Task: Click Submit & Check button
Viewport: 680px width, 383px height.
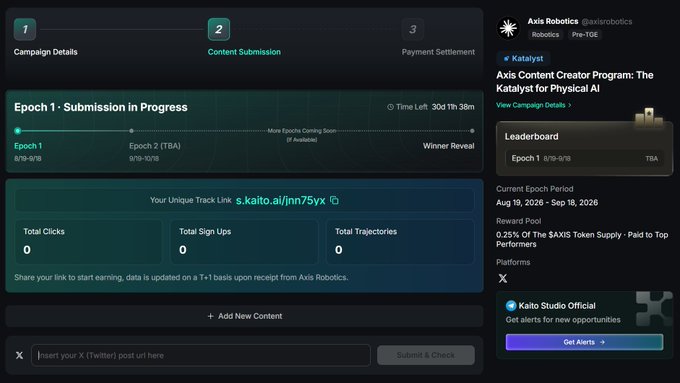Action: tap(426, 355)
